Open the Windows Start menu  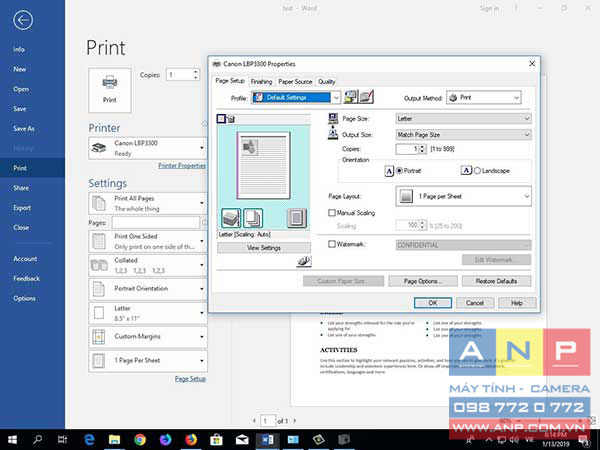tap(12, 440)
